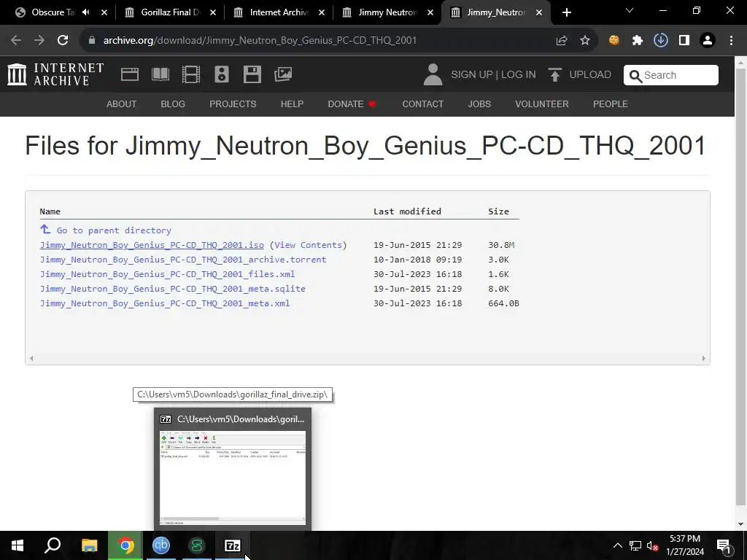The height and width of the screenshot is (560, 747).
Task: Click the parent directory up-arrow icon
Action: [x=45, y=230]
